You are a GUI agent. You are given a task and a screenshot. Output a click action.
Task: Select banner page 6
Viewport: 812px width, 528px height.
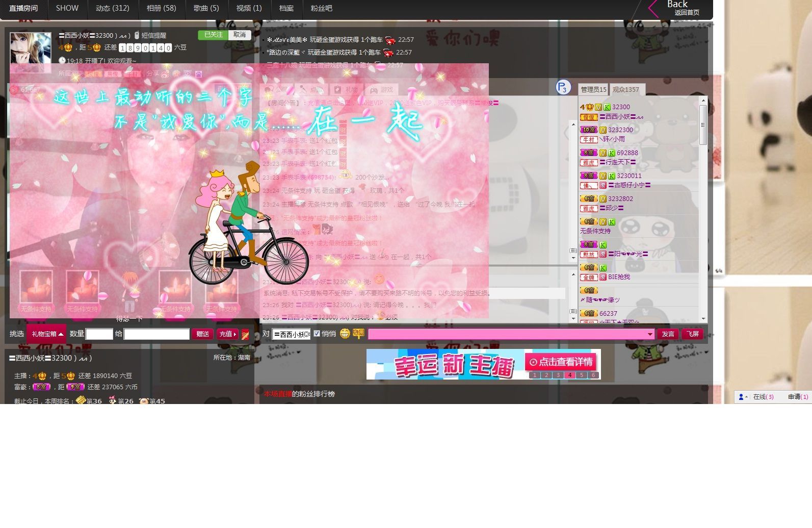[593, 375]
